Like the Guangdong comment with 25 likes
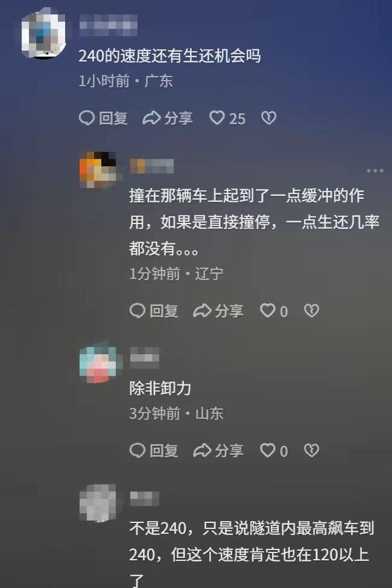 click(227, 118)
